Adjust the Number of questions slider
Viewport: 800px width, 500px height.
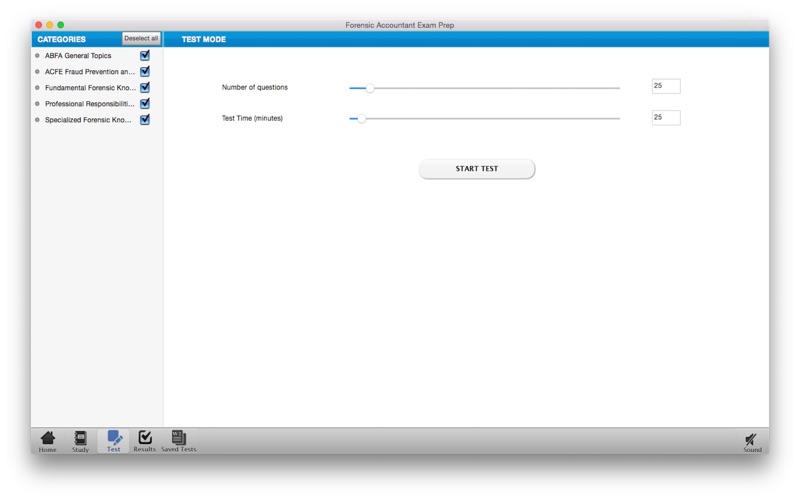click(370, 88)
